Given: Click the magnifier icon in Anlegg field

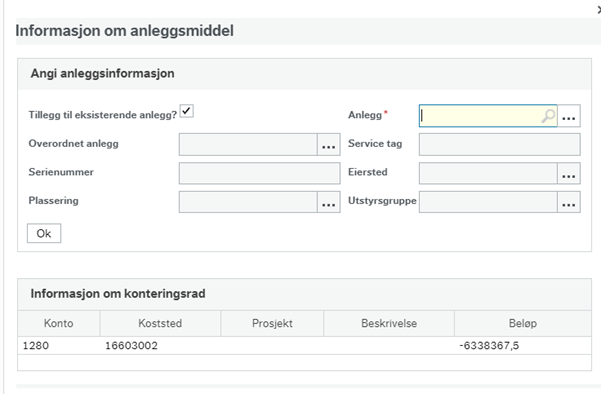Looking at the screenshot, I should pos(548,115).
